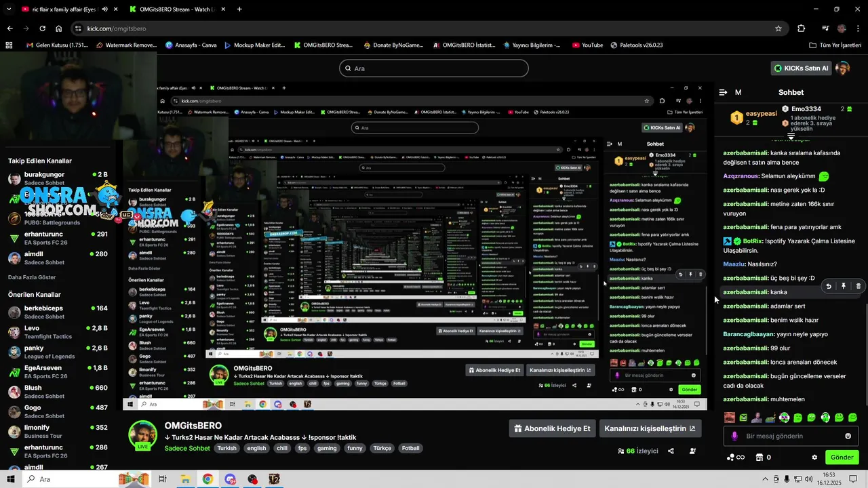Open EgeArseven EA Sports FC 26 channel

[58, 372]
